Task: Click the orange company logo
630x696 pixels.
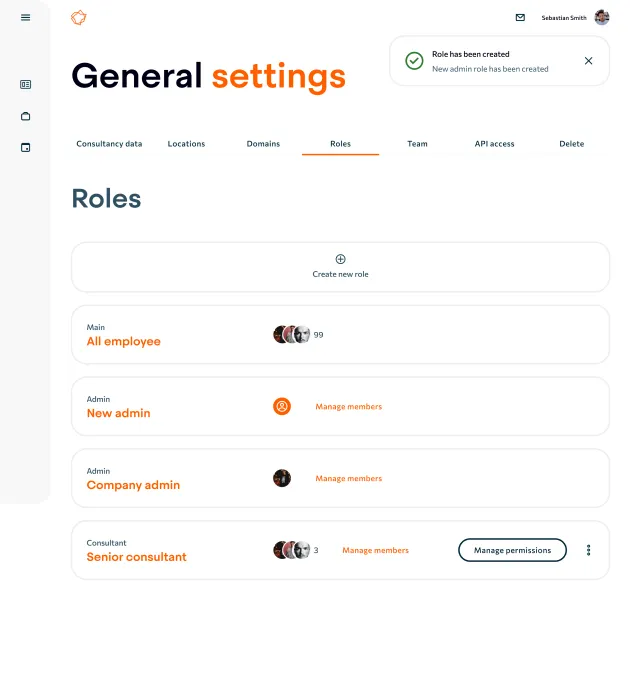Action: 79,18
